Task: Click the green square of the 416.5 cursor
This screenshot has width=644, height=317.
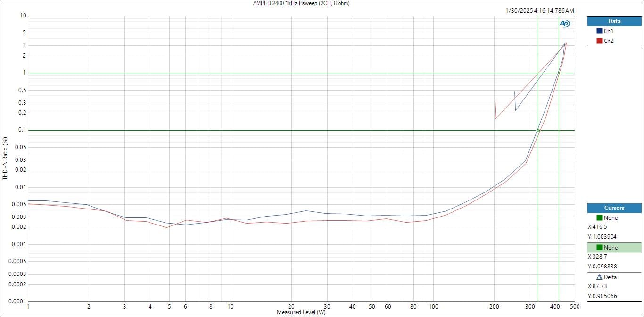Action: point(599,218)
